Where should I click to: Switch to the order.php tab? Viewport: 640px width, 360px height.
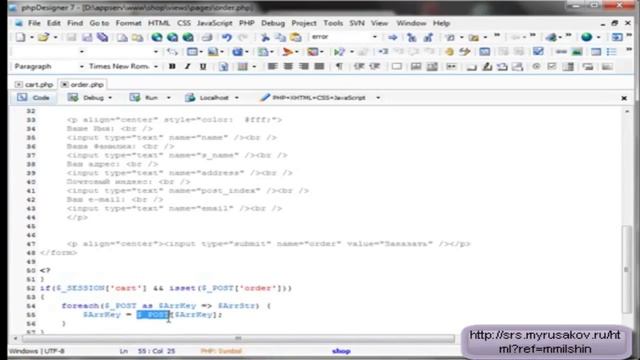82,84
